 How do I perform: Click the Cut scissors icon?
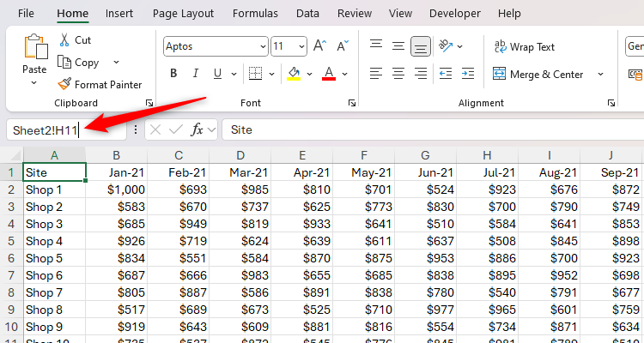pos(64,40)
